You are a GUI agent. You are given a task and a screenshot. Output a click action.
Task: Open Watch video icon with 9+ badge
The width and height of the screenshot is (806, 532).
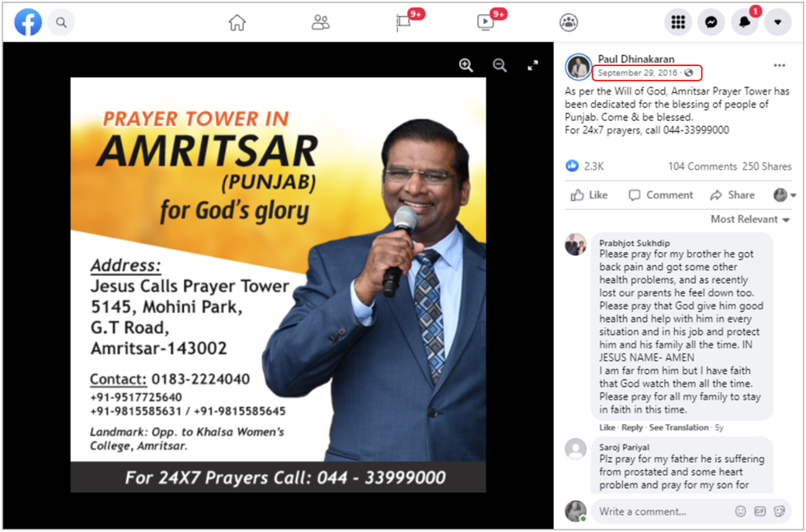click(485, 22)
